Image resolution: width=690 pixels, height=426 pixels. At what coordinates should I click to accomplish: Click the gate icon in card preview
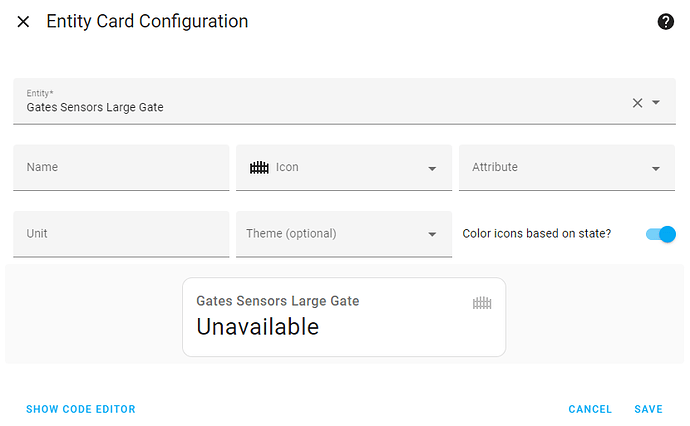click(482, 302)
